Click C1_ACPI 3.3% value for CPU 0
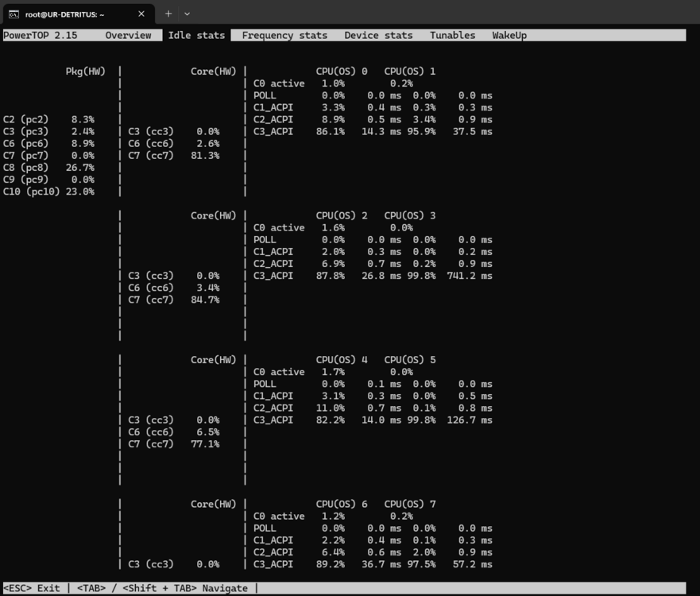The height and width of the screenshot is (596, 700). (333, 107)
